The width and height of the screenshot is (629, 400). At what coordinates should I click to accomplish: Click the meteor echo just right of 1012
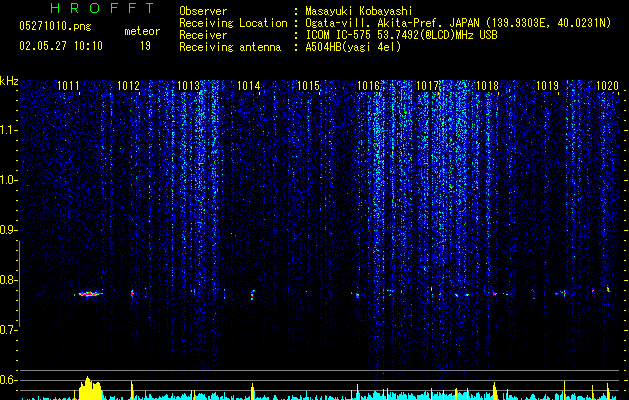pos(132,294)
